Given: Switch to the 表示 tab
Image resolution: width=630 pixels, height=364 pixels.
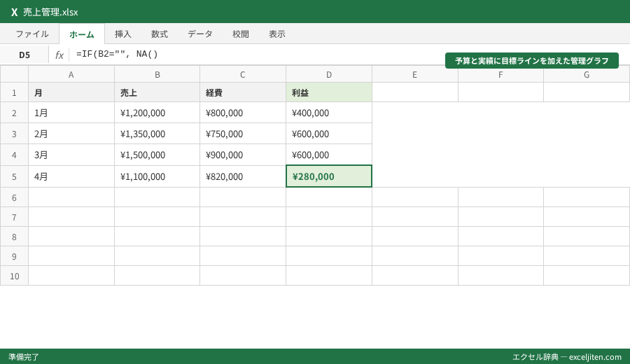Looking at the screenshot, I should [277, 34].
